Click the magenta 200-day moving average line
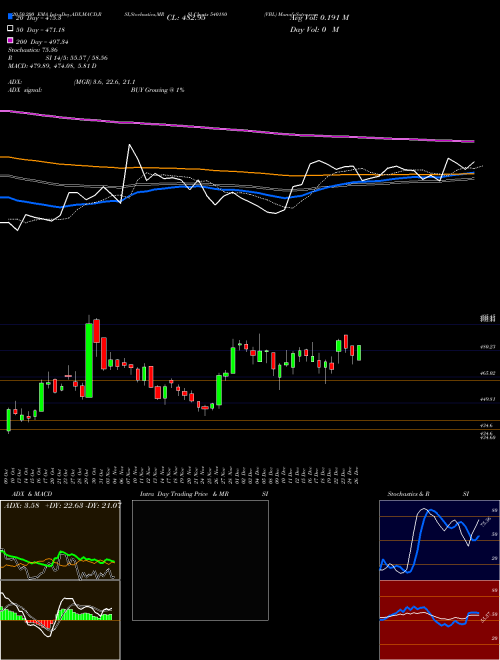 point(236,128)
